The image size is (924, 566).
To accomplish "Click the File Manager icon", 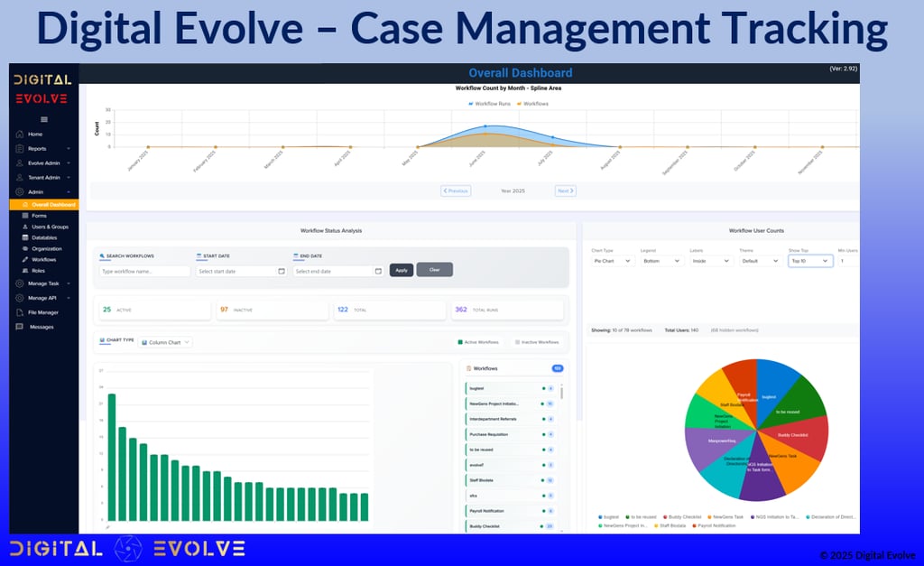I will (x=20, y=312).
